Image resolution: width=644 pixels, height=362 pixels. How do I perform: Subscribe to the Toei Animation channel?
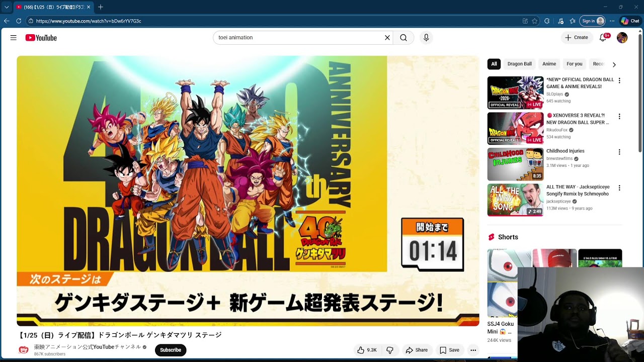[171, 350]
